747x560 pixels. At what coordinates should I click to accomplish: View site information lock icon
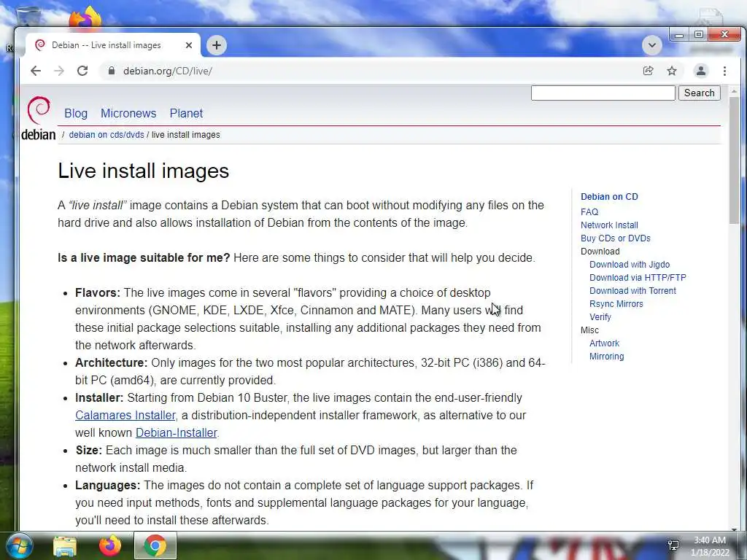112,71
